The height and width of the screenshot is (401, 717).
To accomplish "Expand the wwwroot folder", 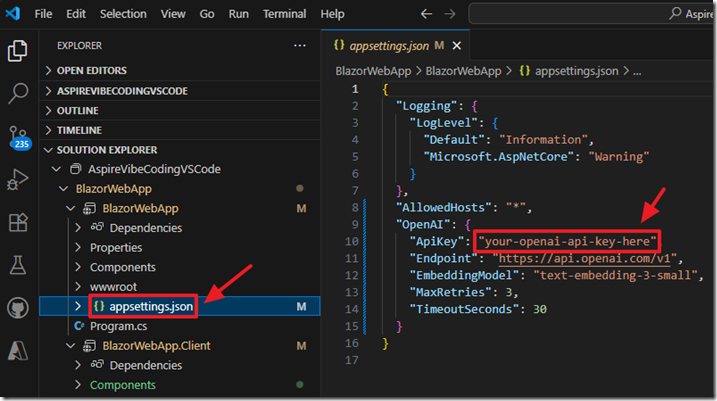I will coord(78,287).
